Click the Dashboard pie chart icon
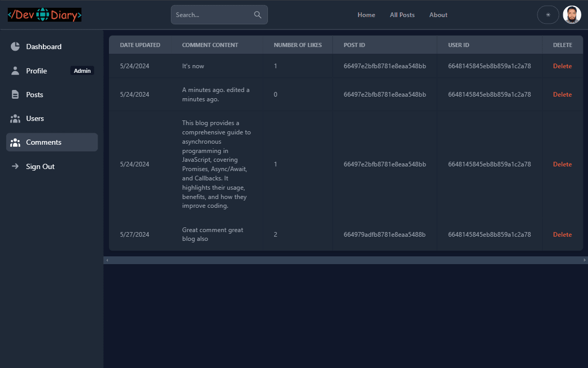The height and width of the screenshot is (368, 588). [x=15, y=47]
